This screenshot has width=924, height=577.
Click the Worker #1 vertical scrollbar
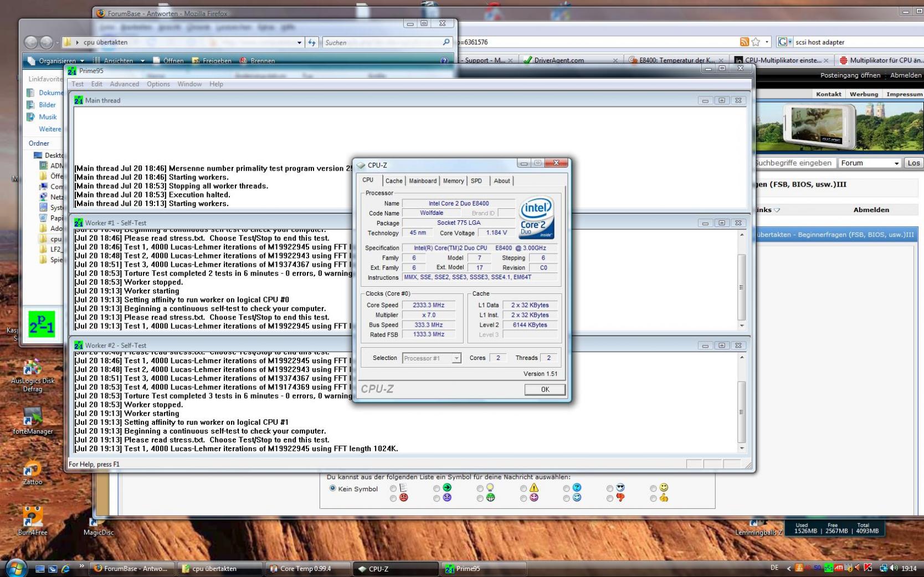(x=742, y=280)
